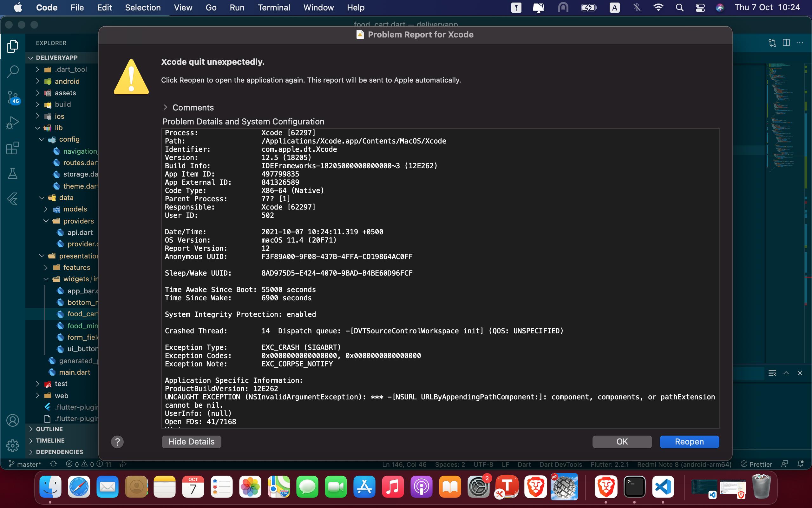The width and height of the screenshot is (812, 508).
Task: Collapse the providers folder
Action: (46, 221)
